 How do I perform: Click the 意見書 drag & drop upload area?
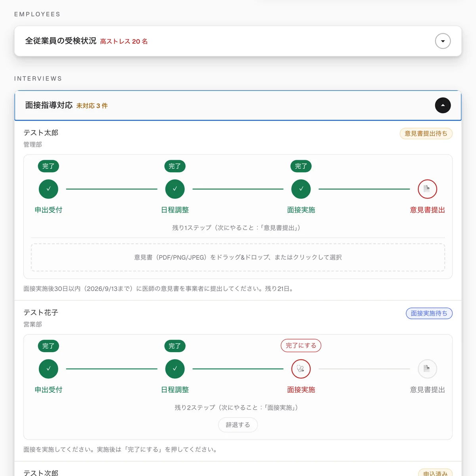tap(238, 257)
